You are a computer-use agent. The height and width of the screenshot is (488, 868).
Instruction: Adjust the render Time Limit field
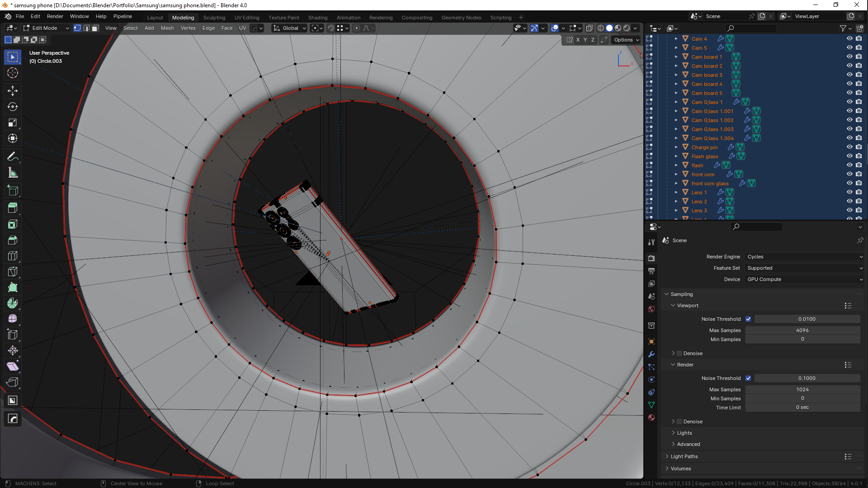click(x=802, y=407)
